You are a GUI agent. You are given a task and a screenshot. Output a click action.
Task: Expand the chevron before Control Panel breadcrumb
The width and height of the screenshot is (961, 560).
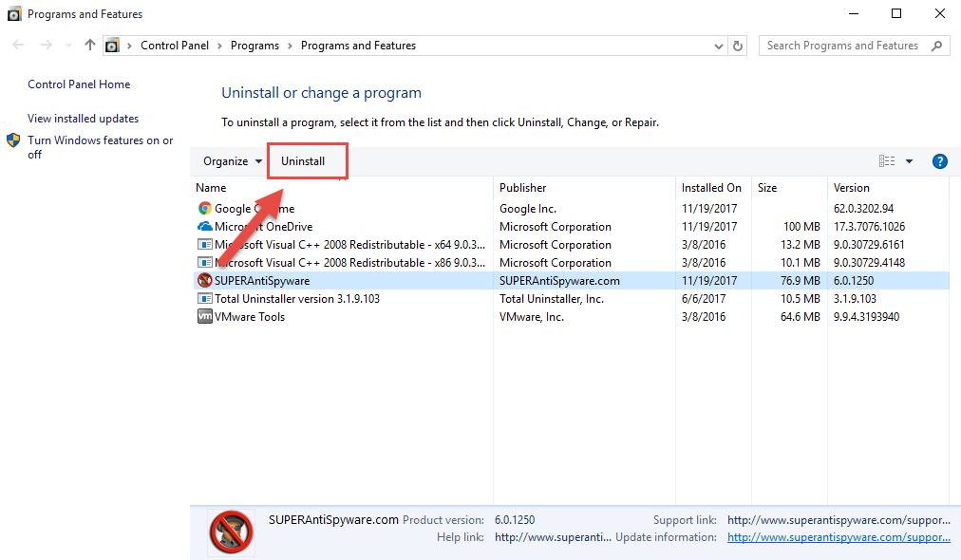click(x=129, y=46)
